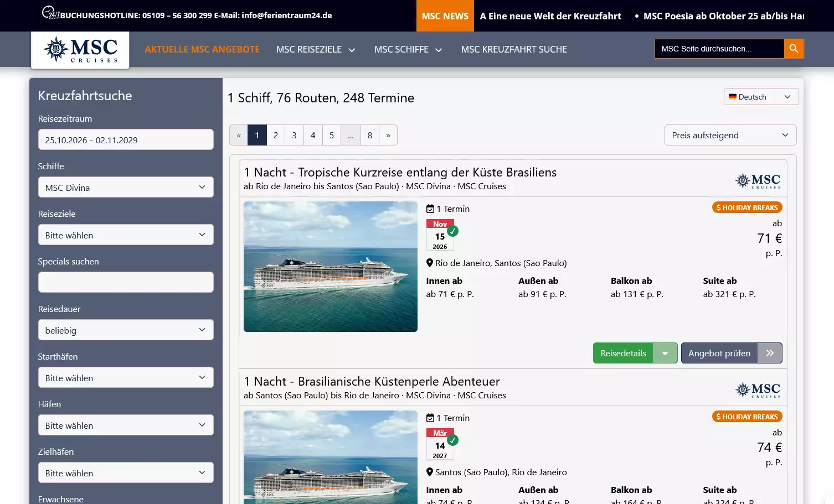The image size is (834, 504).
Task: Click the MSC Seite durchsuchen search field
Action: [719, 49]
